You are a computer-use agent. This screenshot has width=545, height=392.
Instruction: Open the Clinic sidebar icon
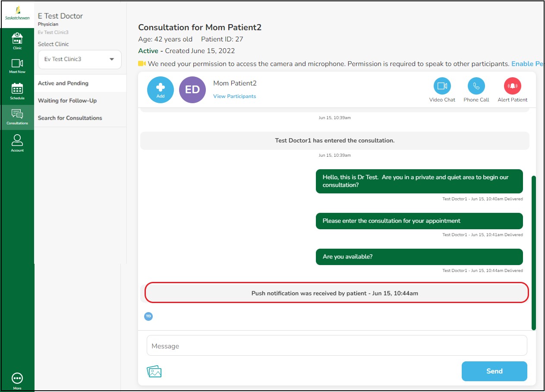tap(17, 41)
